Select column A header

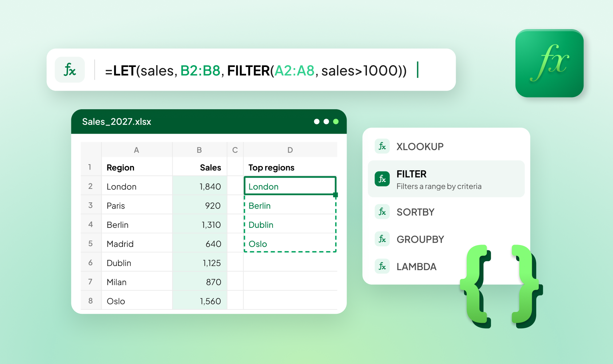tap(137, 150)
